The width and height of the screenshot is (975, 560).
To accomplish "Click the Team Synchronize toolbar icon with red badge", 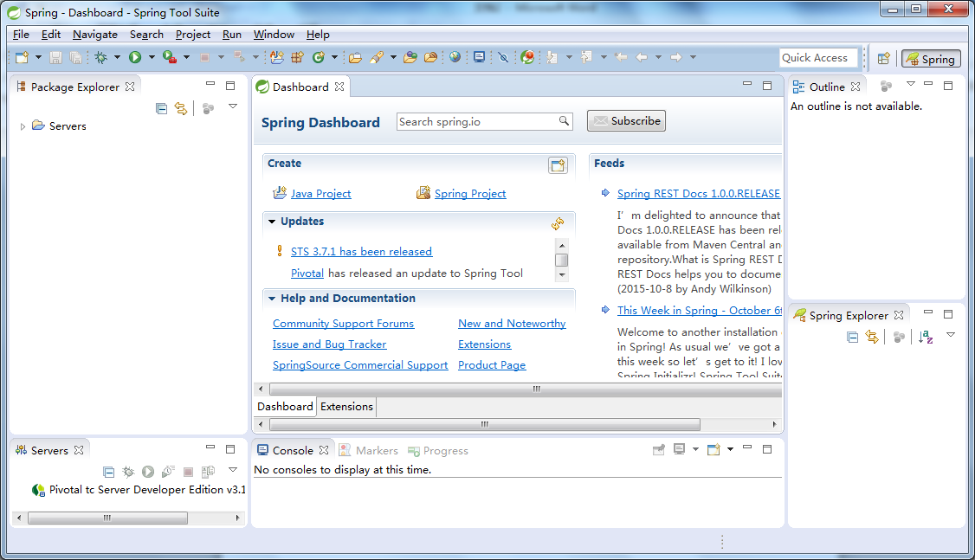I will (x=527, y=57).
